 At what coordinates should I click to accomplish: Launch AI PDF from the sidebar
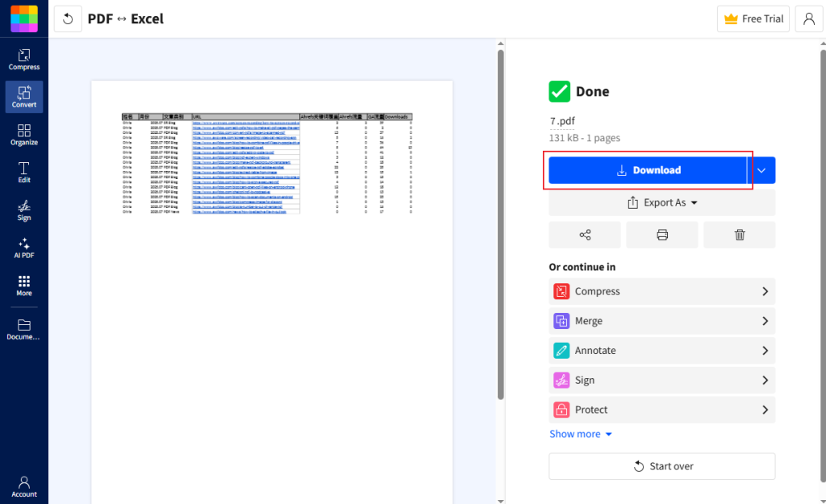click(x=24, y=248)
